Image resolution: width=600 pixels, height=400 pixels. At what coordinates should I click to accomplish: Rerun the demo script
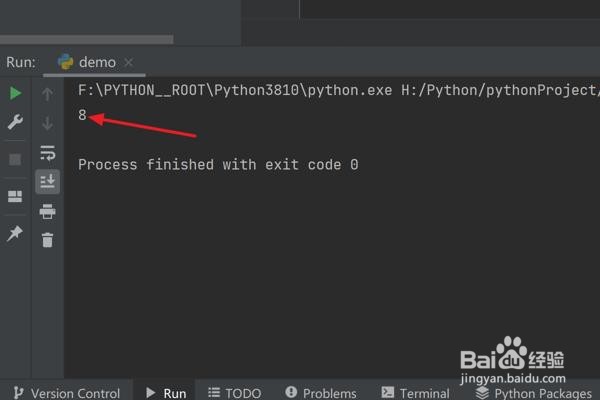coord(15,93)
